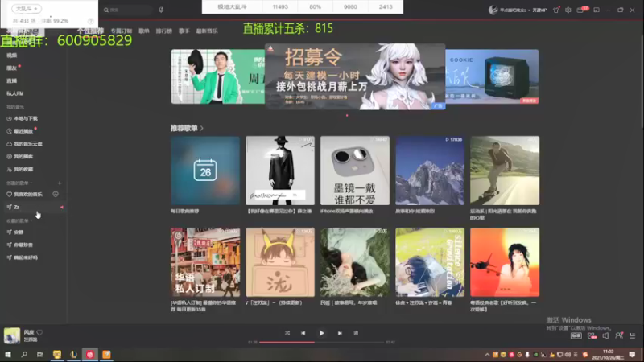Select the 最新音乐 tab

pyautogui.click(x=207, y=31)
